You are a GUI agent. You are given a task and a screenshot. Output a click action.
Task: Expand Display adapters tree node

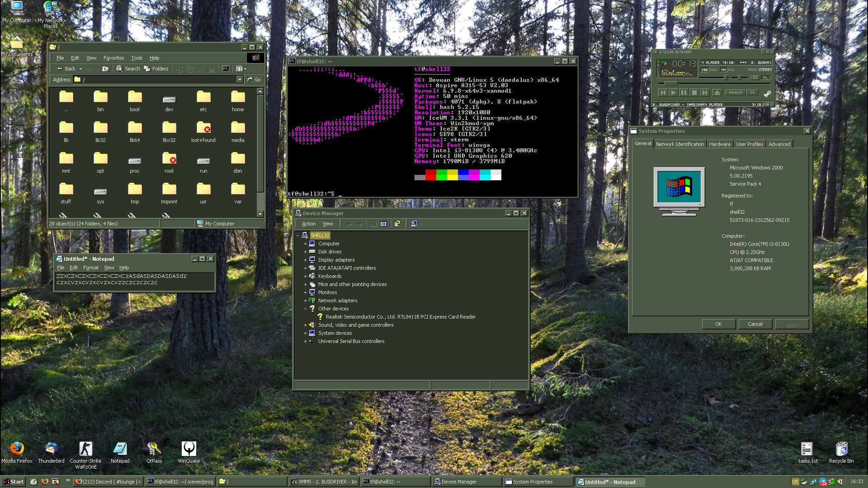[305, 260]
